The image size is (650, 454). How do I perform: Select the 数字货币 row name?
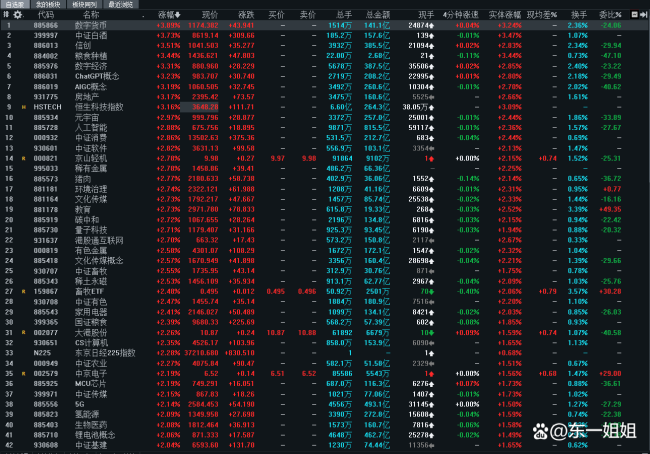[91, 25]
